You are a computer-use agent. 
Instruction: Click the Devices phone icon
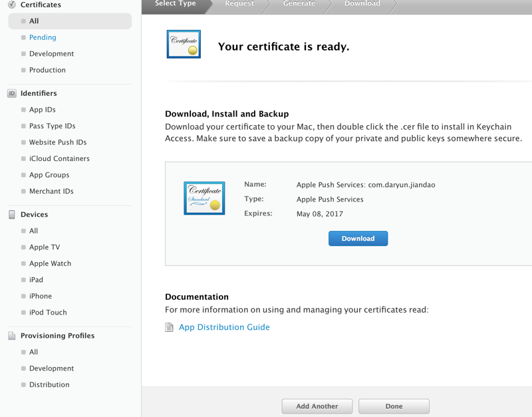point(12,214)
